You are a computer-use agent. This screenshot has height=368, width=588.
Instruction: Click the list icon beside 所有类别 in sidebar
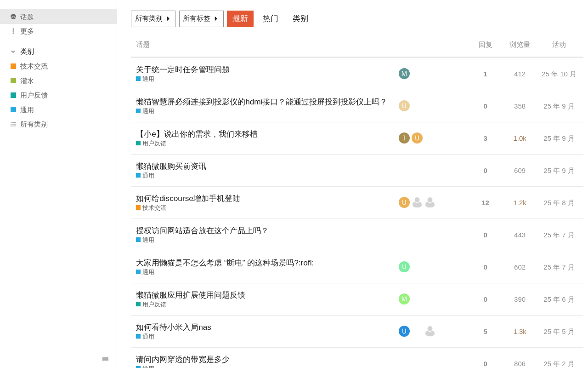[x=13, y=124]
